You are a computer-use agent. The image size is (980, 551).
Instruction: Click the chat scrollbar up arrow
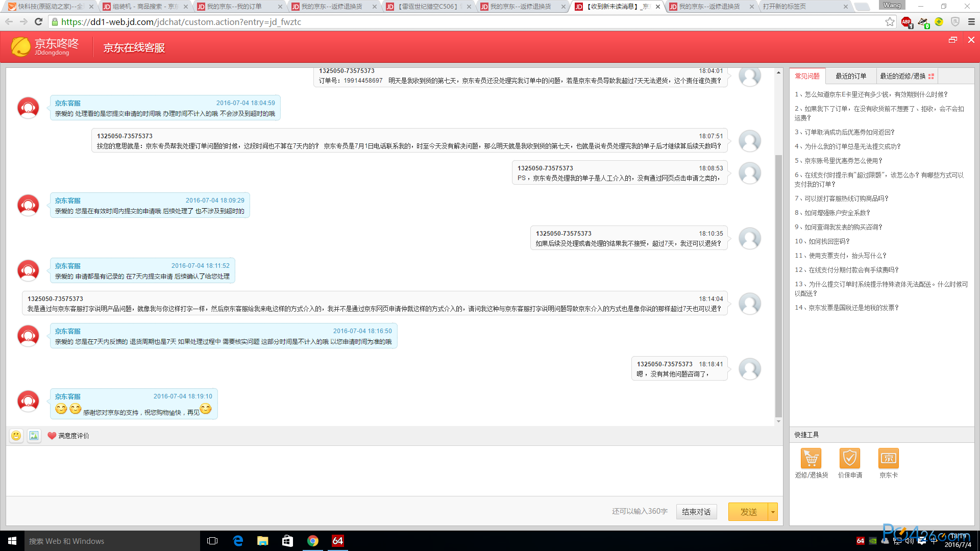point(778,72)
